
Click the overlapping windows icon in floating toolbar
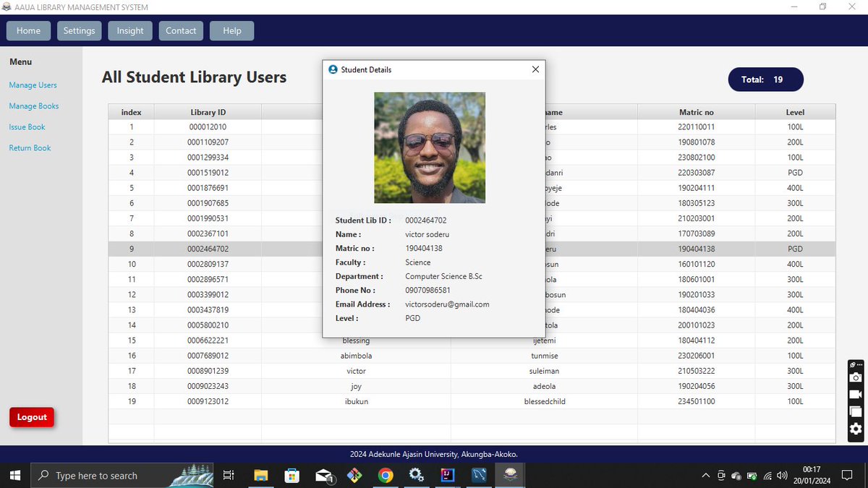856,411
